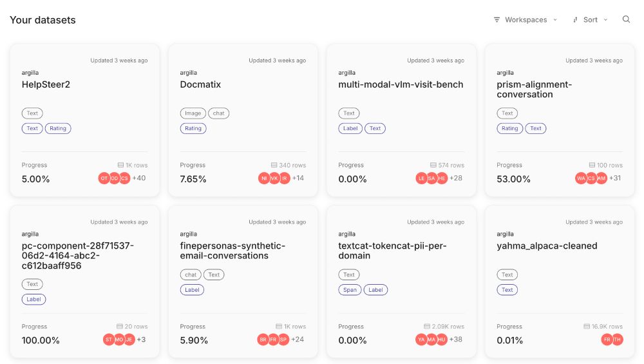
Task: Click the chat tag on finepersonas card
Action: [x=191, y=274]
